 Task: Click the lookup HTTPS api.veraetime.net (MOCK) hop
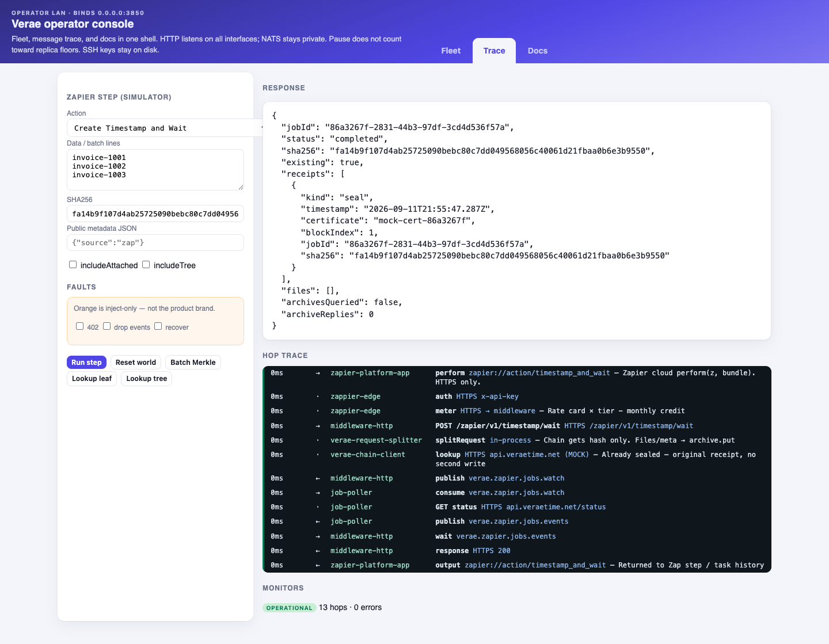tap(518, 459)
